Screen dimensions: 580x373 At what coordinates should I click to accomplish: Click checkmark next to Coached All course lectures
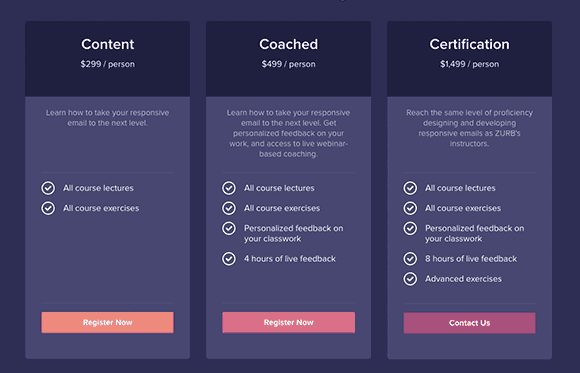tap(229, 188)
